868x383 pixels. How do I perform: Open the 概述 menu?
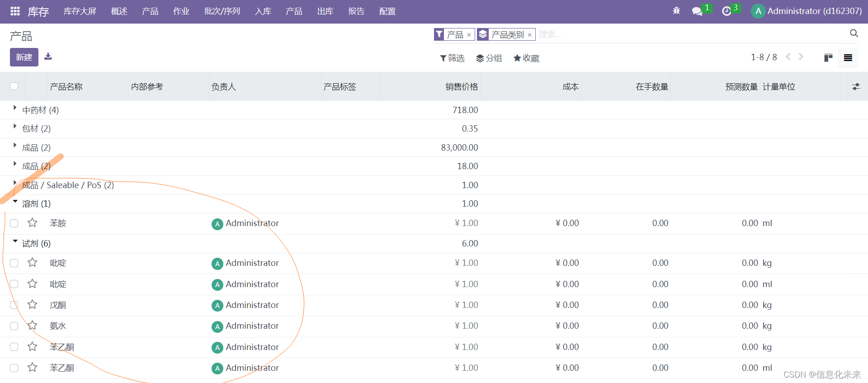[119, 11]
